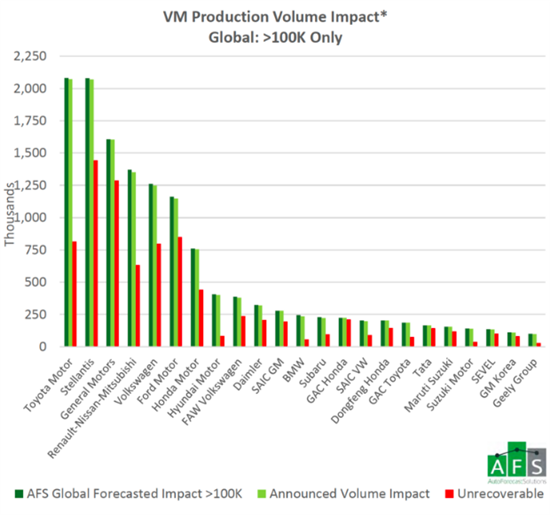Click the 1,500 y-axis label
Image resolution: width=550 pixels, height=515 pixels.
(x=30, y=153)
